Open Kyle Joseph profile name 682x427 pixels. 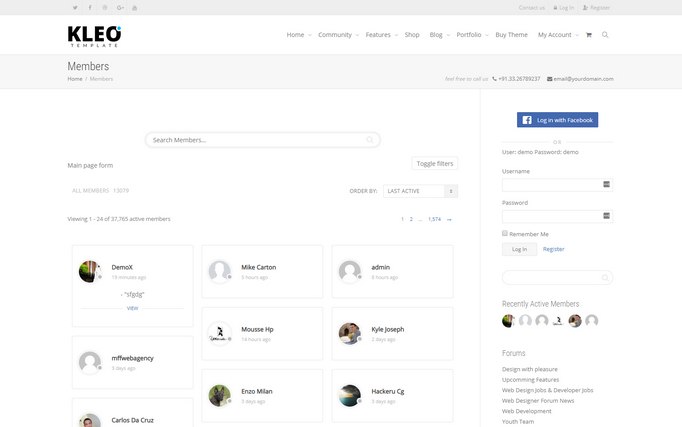point(388,329)
